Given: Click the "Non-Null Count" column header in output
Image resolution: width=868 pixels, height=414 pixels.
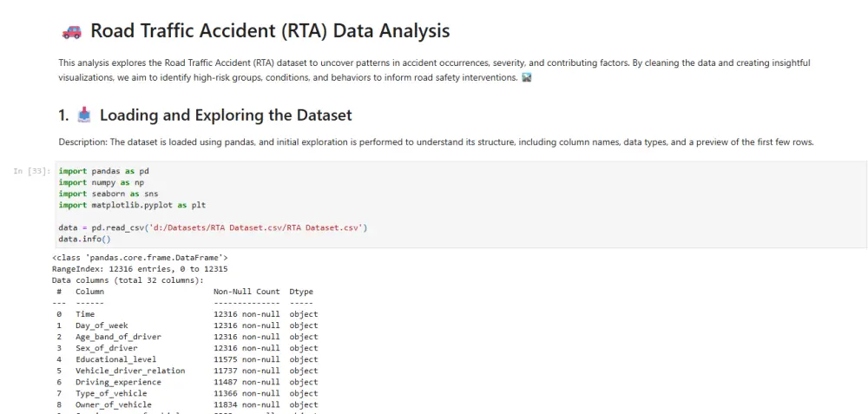Looking at the screenshot, I should [247, 292].
